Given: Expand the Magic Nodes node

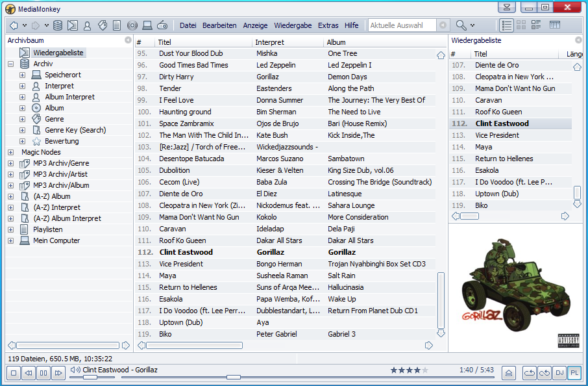Looking at the screenshot, I should click(x=11, y=152).
